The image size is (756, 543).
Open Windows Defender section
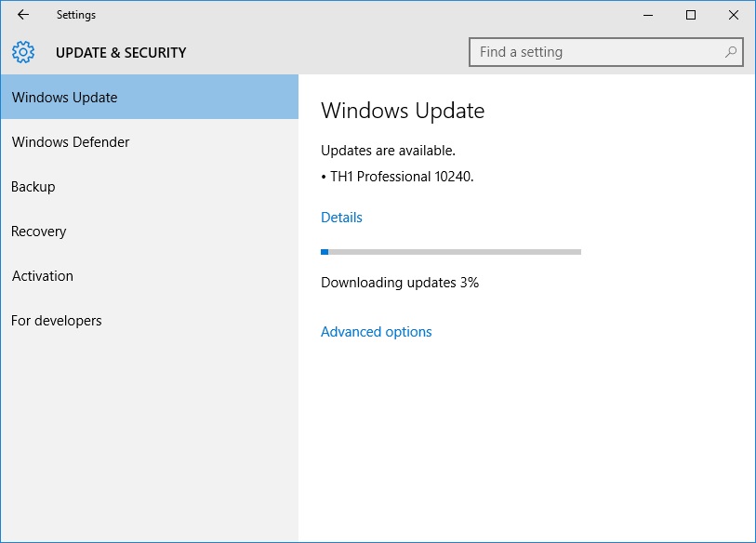150,141
